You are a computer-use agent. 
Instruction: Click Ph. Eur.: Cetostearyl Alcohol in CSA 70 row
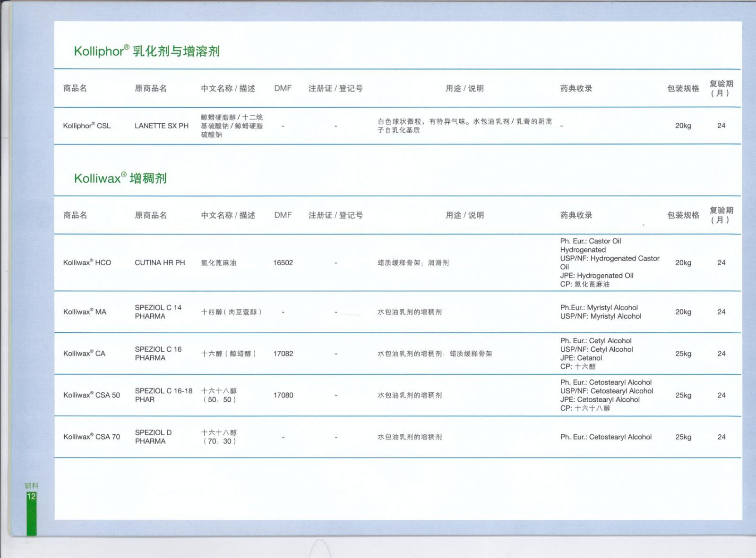click(606, 437)
